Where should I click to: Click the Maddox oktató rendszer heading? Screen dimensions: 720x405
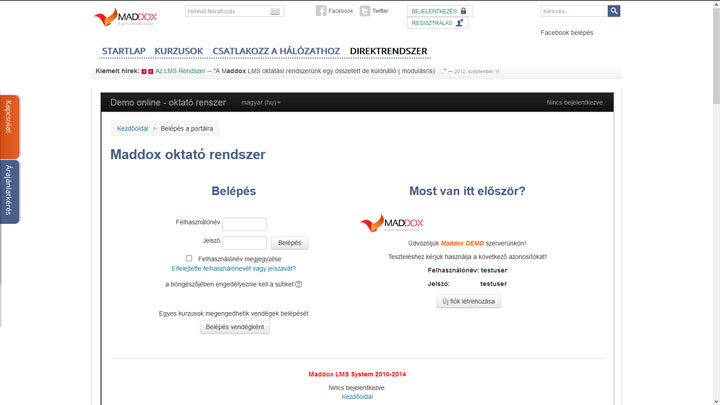[x=188, y=154]
